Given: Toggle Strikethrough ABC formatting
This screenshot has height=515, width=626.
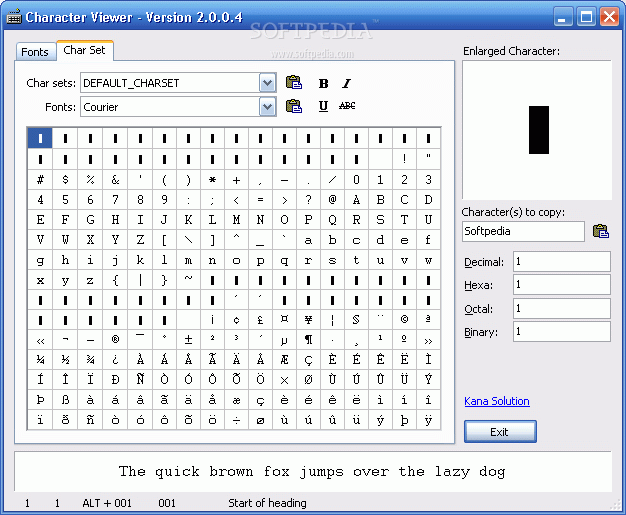Looking at the screenshot, I should [x=347, y=106].
